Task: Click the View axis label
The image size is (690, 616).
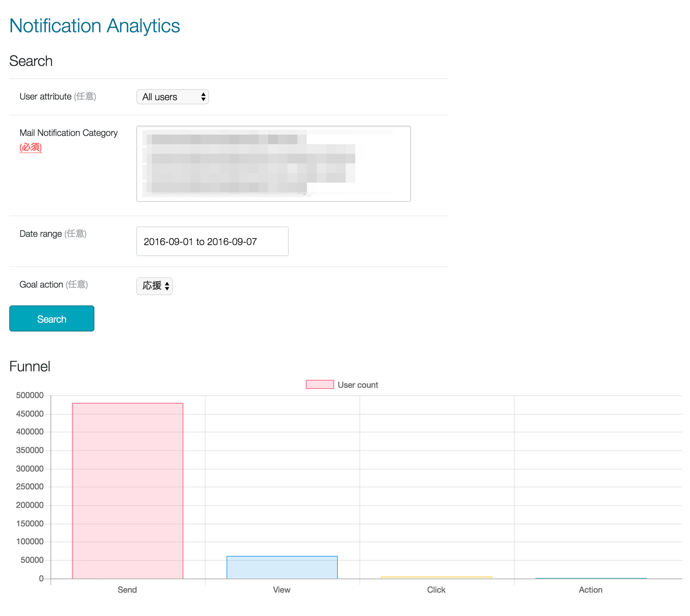Action: [282, 590]
